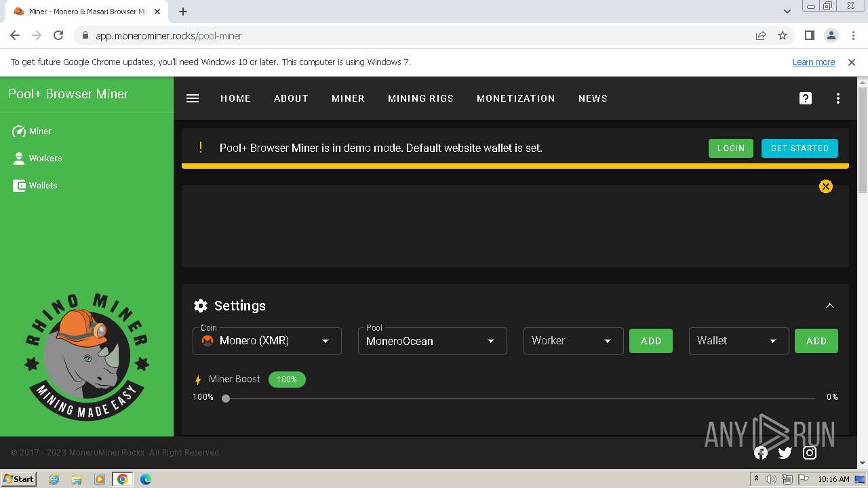Click ADD next to Worker dropdown
The image size is (868, 488).
pyautogui.click(x=651, y=341)
